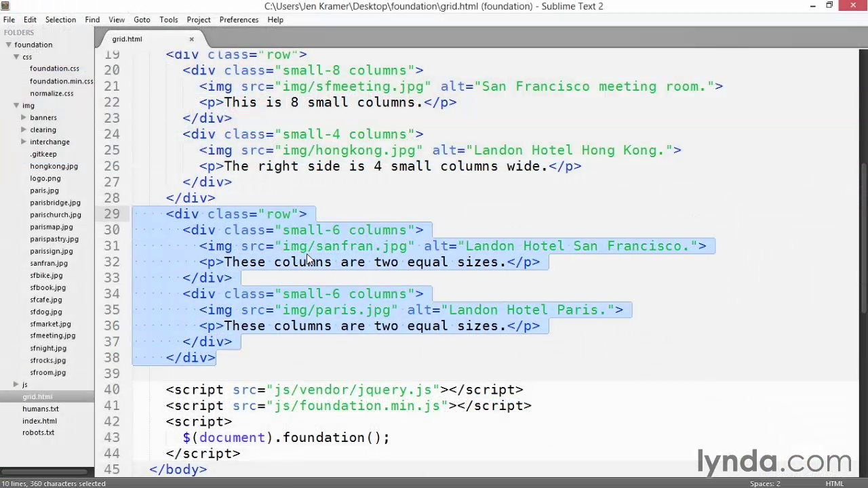Open robots.txt in sidebar

pos(38,433)
